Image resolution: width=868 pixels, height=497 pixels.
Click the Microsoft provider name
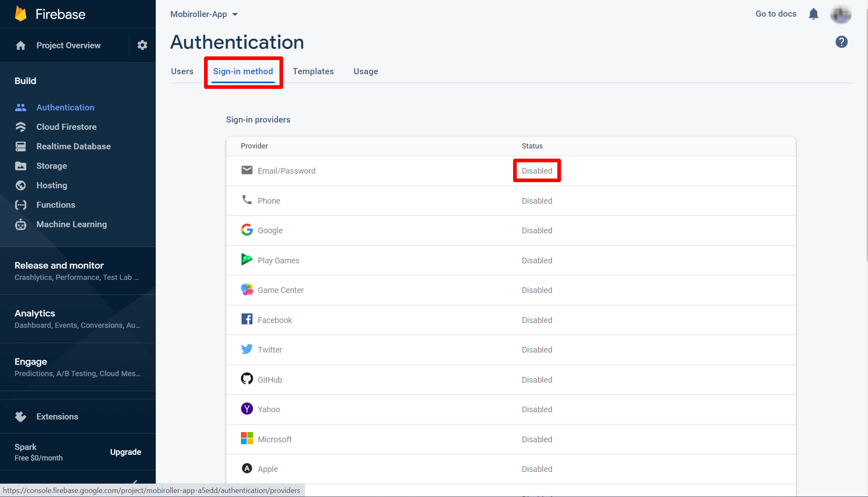point(275,439)
